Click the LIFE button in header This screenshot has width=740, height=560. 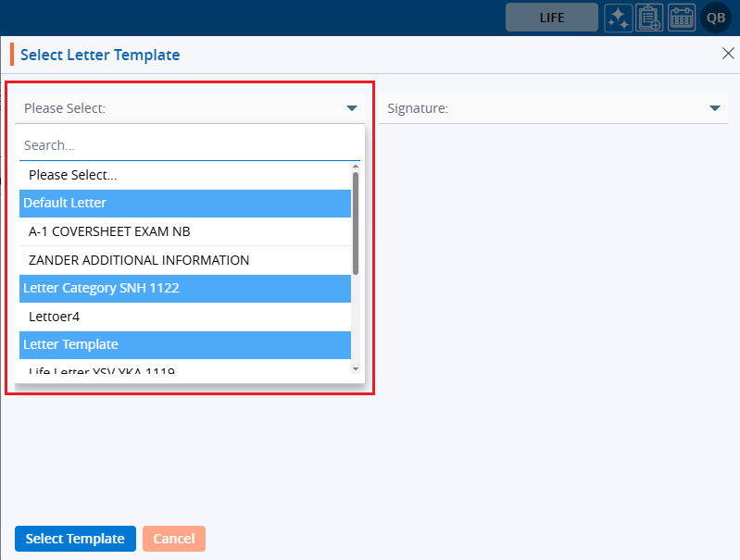pos(551,18)
